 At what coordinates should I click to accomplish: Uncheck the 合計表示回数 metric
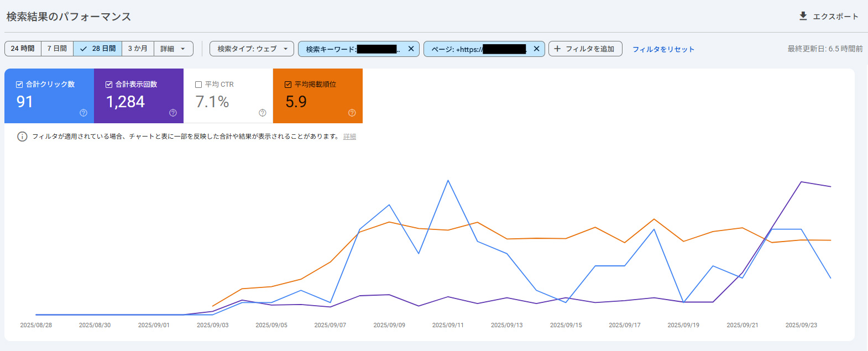click(109, 85)
